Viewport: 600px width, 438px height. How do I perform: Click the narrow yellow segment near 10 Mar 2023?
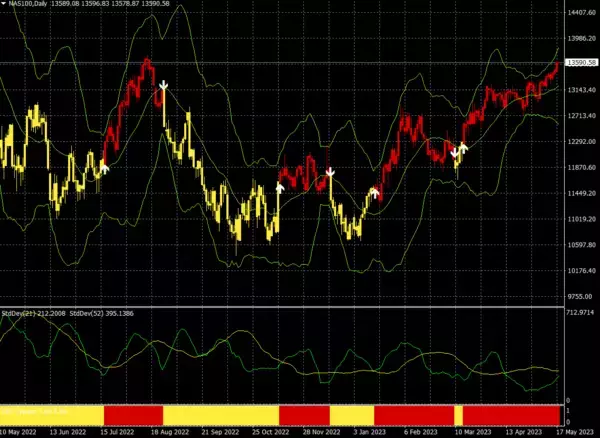point(459,414)
